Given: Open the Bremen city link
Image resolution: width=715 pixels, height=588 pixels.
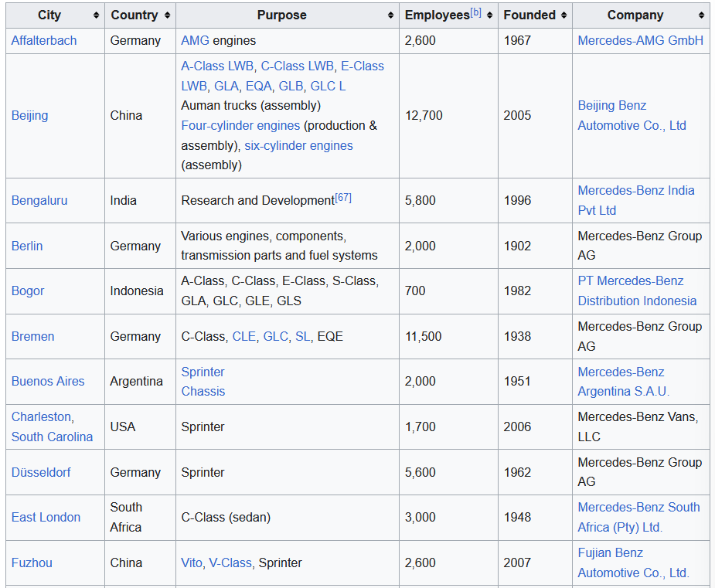Looking at the screenshot, I should tap(32, 336).
